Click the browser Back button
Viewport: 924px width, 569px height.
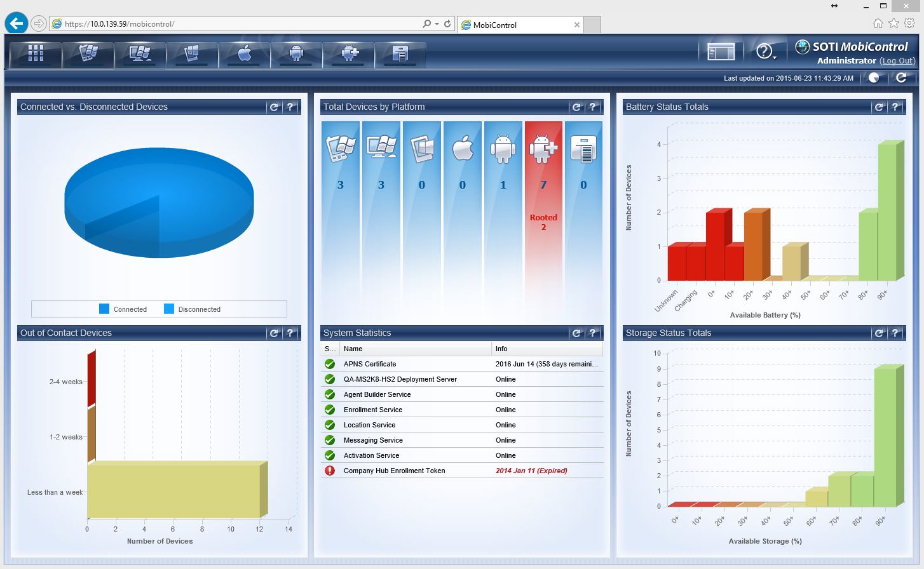click(17, 24)
